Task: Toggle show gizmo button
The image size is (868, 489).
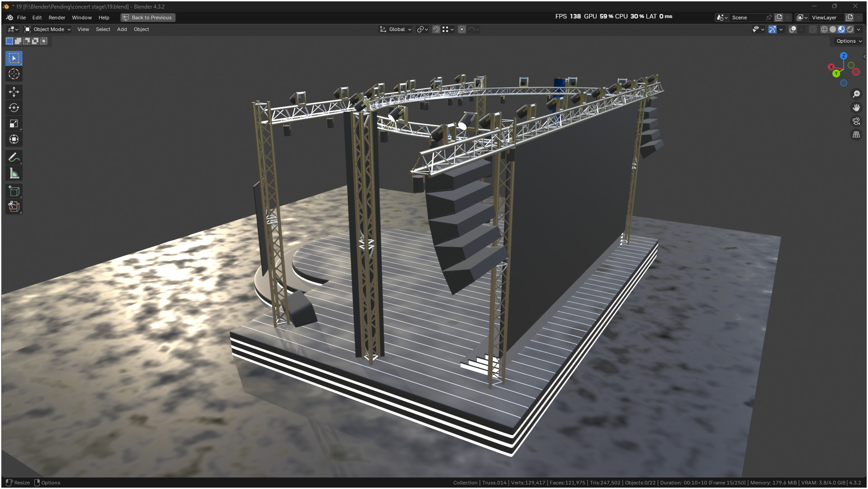Action: (772, 29)
